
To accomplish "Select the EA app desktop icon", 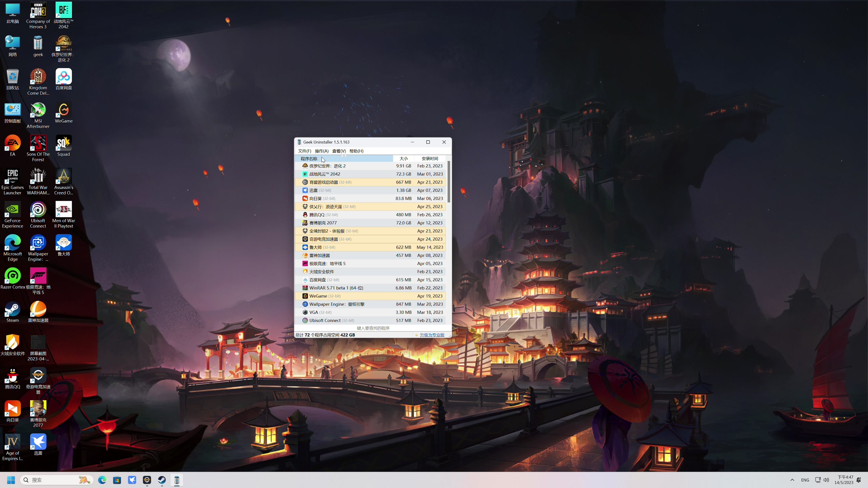I will click(13, 146).
